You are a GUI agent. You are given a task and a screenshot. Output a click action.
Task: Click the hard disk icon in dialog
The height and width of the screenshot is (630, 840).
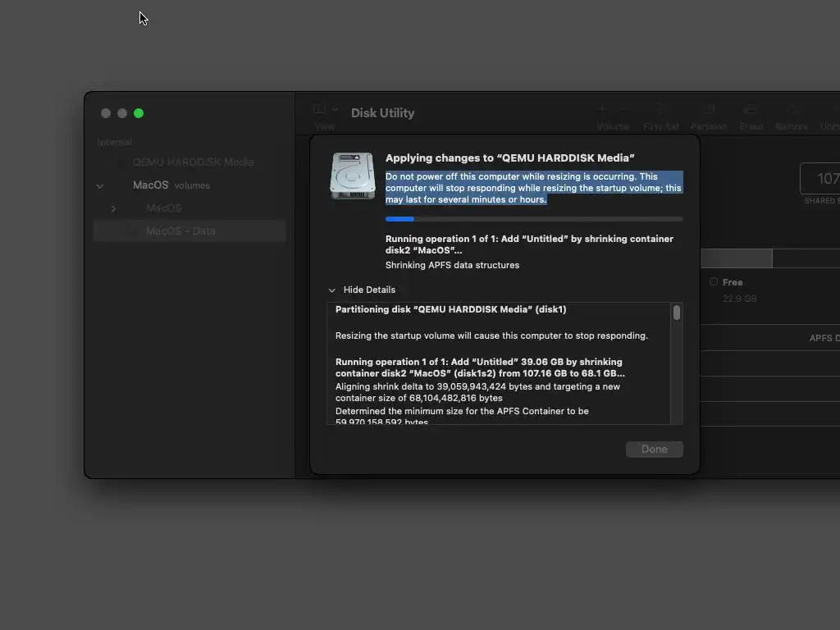(x=353, y=176)
